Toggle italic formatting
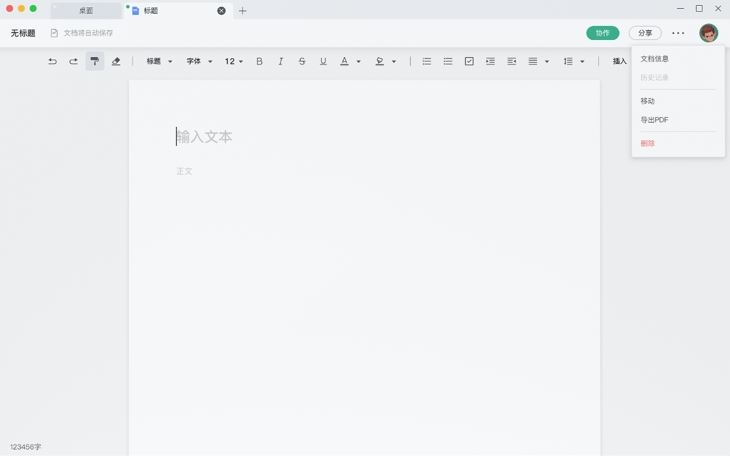This screenshot has height=456, width=730. [x=281, y=61]
